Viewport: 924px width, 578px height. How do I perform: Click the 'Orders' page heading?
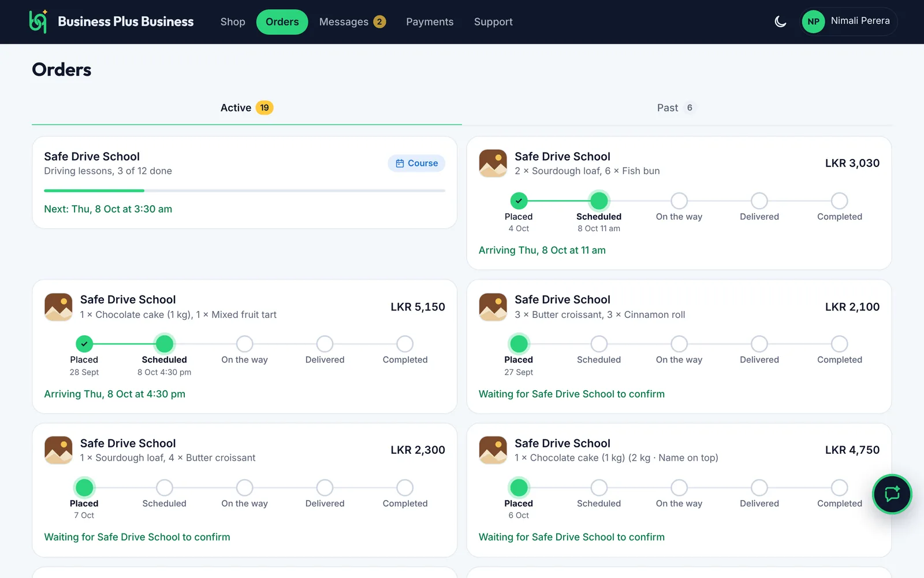tap(62, 70)
